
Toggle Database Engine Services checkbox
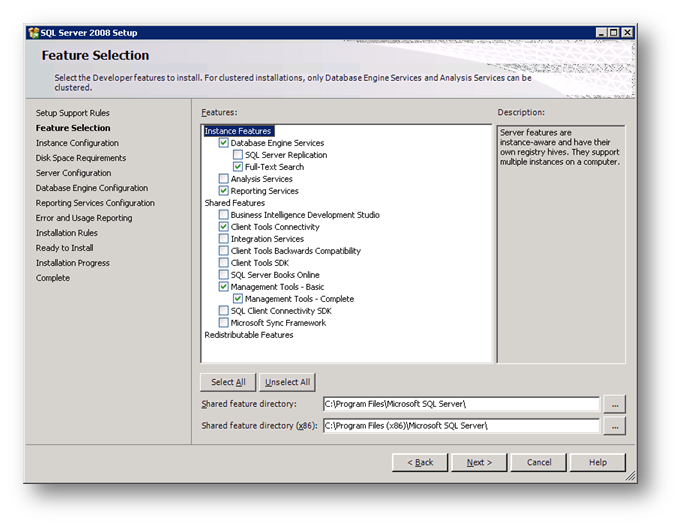point(224,143)
